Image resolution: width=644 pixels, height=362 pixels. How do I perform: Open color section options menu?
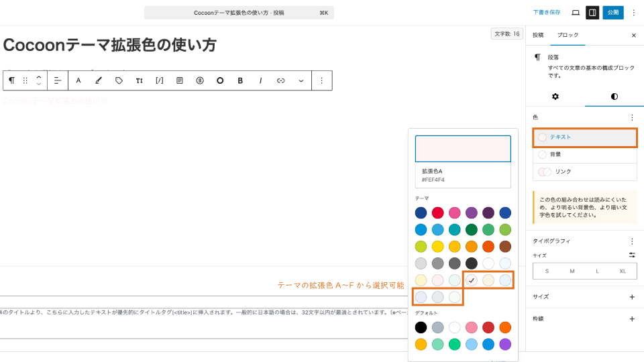point(632,117)
